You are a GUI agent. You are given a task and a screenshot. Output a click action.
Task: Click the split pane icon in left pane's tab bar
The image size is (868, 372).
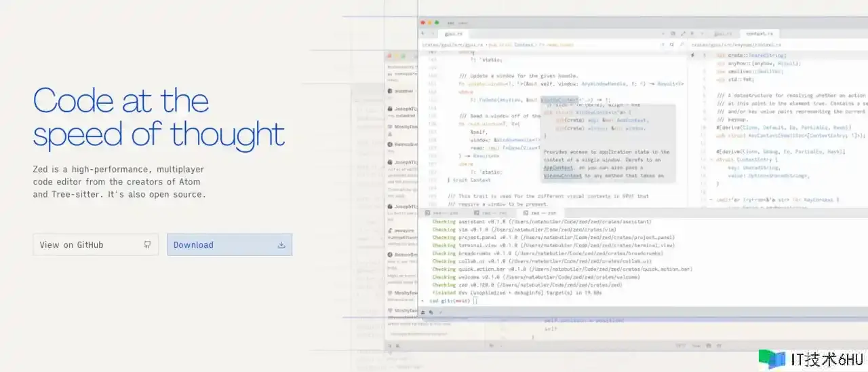673,33
